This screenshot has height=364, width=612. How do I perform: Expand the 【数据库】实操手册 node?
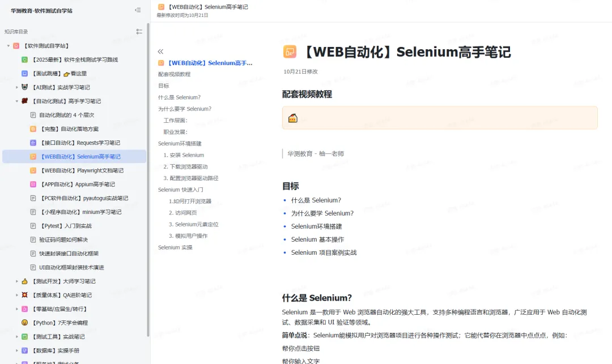[x=17, y=350]
